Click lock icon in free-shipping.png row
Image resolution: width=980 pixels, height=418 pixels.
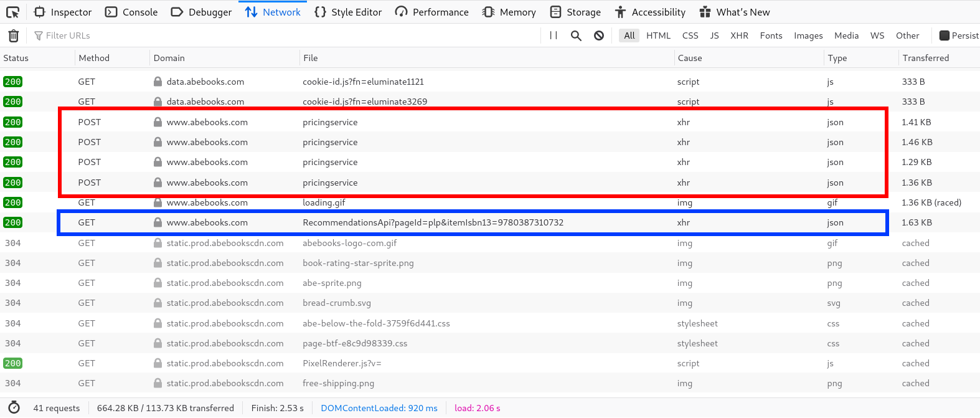pyautogui.click(x=158, y=383)
